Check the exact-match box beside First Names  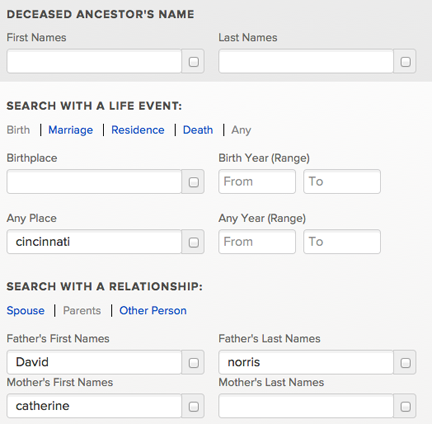[194, 62]
